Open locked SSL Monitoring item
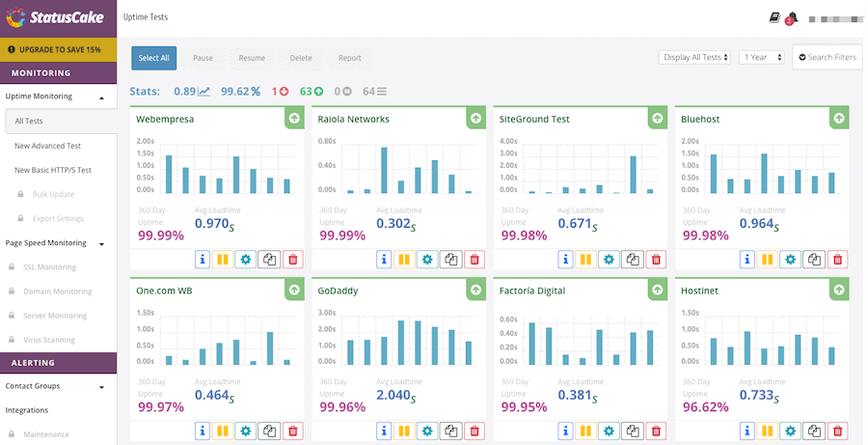 [49, 267]
